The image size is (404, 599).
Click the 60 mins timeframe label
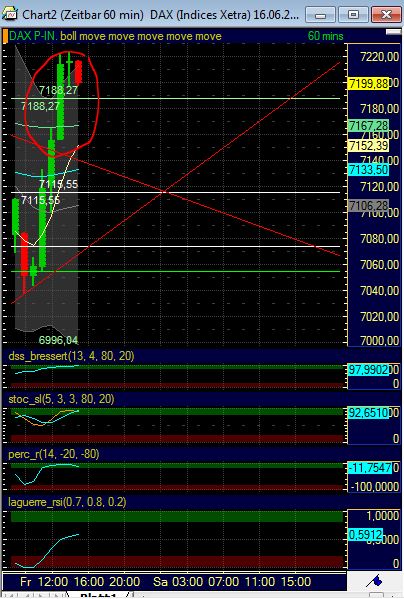coord(325,36)
